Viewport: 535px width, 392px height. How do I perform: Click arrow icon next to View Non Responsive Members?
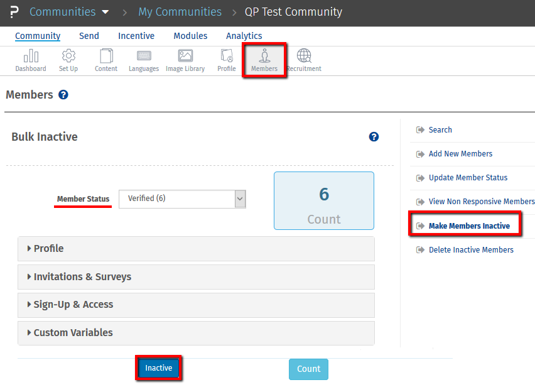(420, 202)
